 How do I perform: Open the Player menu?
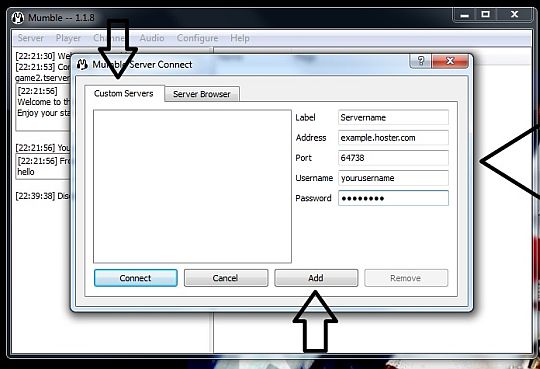[68, 38]
